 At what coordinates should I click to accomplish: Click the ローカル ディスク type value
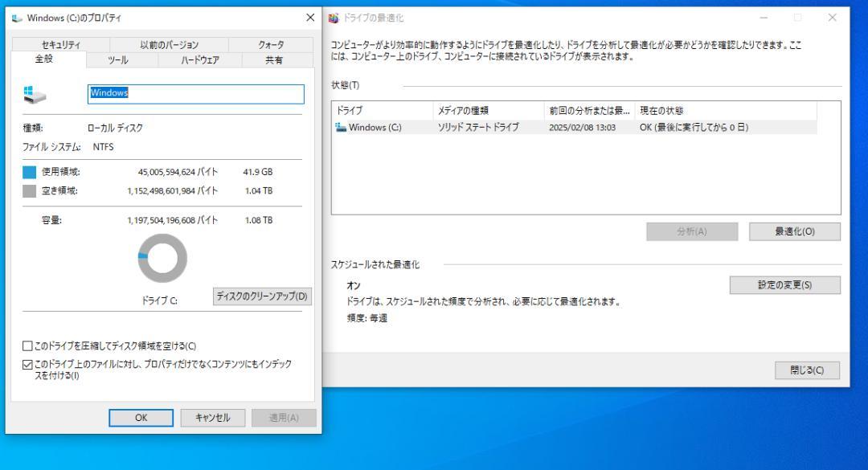click(115, 128)
